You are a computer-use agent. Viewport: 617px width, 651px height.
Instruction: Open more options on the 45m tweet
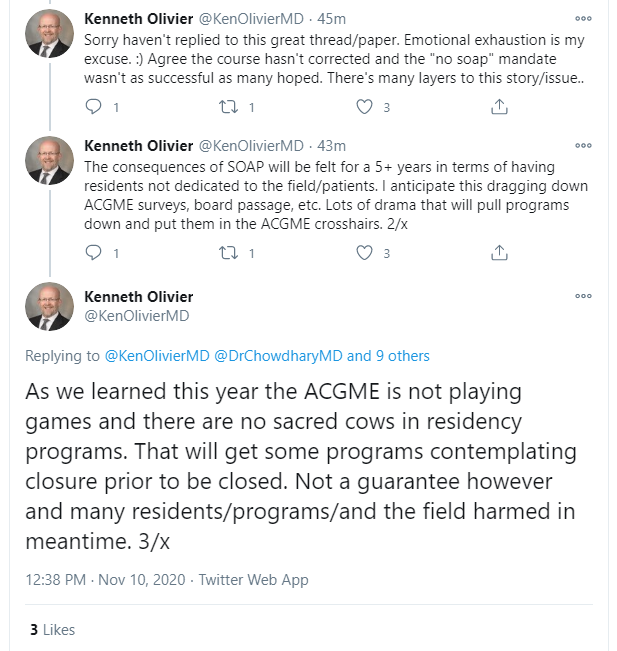click(x=583, y=19)
